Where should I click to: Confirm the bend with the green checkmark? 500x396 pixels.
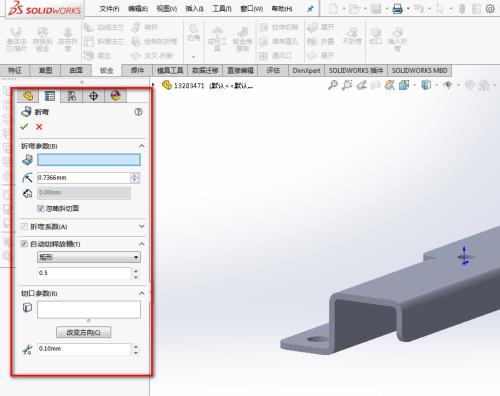(24, 127)
